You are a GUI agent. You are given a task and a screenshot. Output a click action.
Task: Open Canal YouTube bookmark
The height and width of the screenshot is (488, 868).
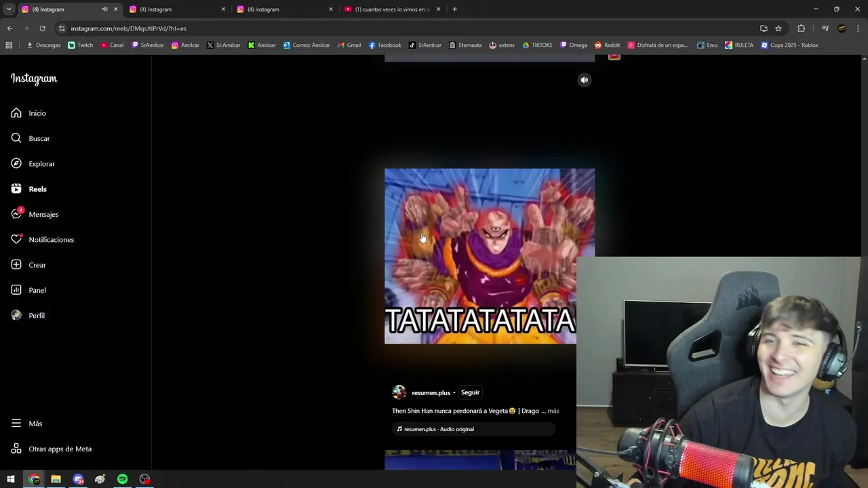click(x=112, y=45)
